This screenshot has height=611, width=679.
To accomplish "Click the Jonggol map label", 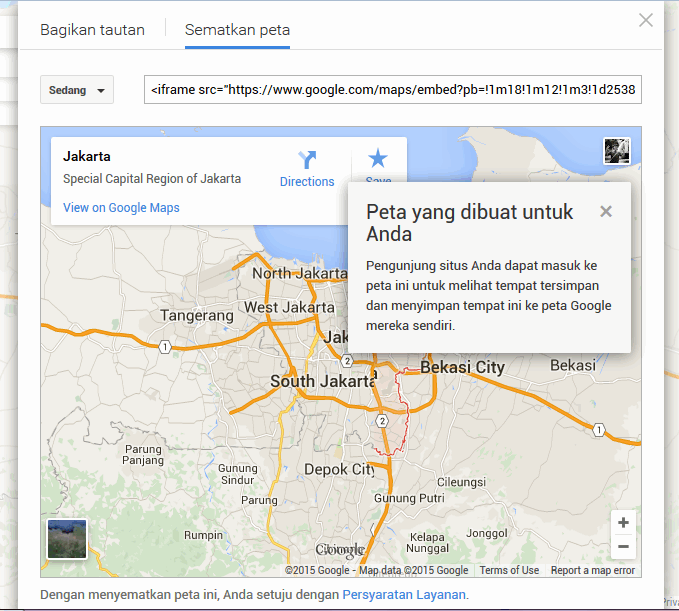I will 487,533.
